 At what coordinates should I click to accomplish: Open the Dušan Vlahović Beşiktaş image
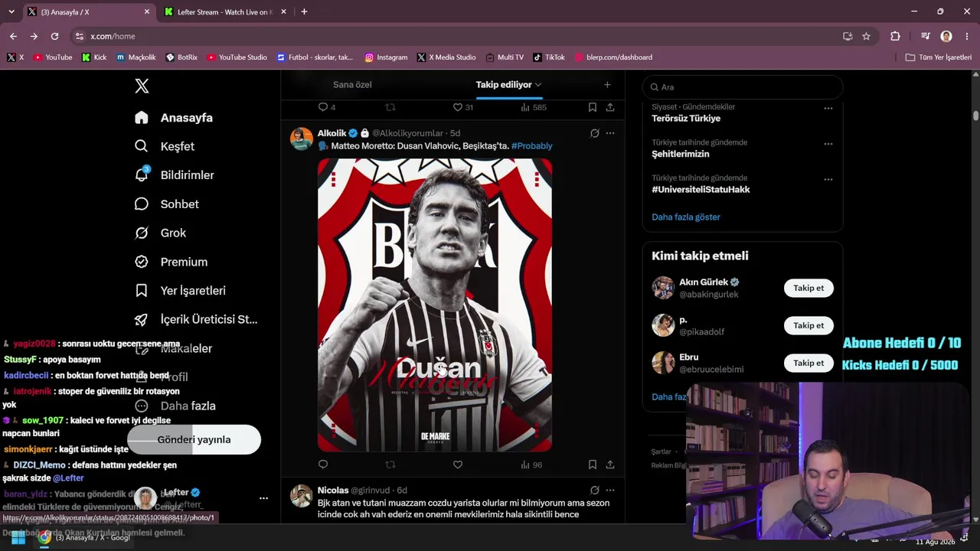click(435, 305)
